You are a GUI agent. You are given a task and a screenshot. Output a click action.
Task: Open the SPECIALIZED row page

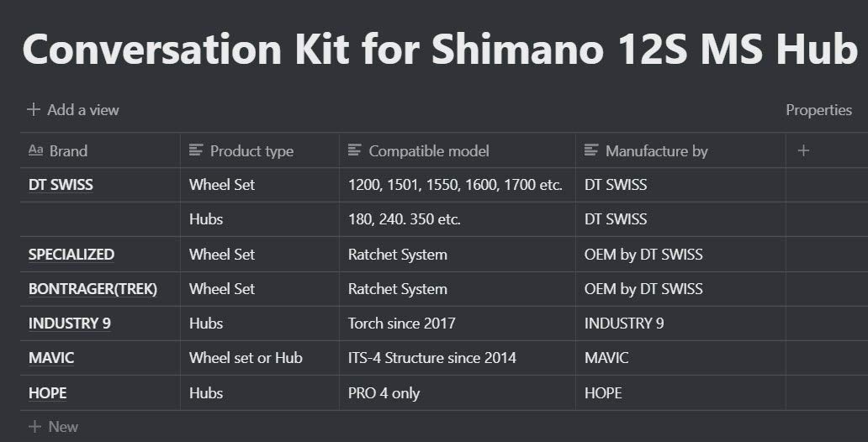coord(71,255)
